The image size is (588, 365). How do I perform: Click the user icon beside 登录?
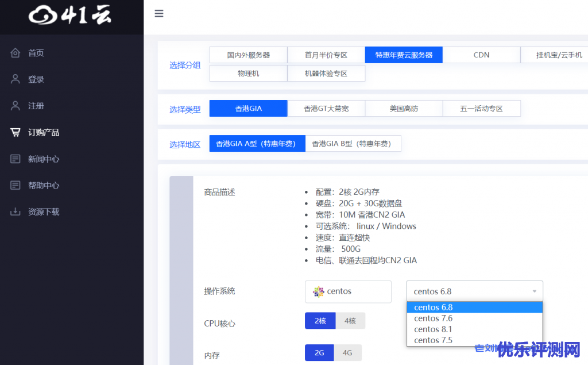point(16,79)
